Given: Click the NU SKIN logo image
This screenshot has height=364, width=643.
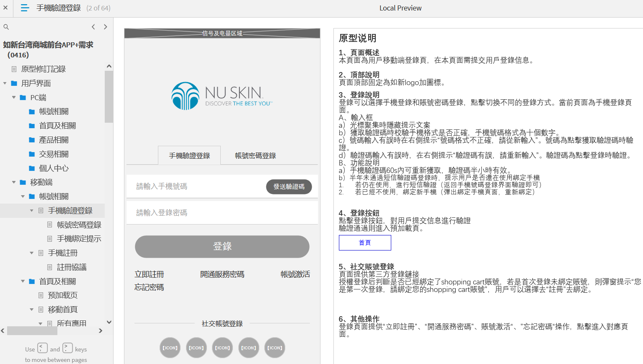Looking at the screenshot, I should 222,96.
